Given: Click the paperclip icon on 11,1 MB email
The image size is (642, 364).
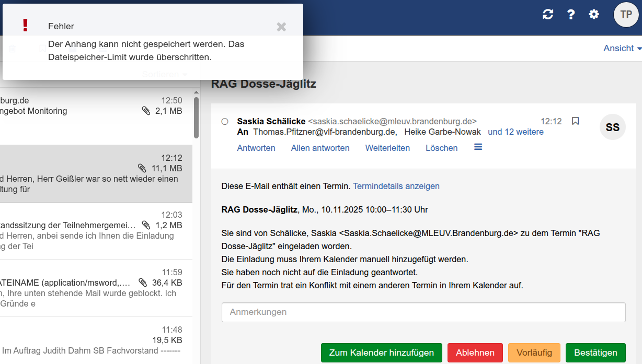Looking at the screenshot, I should [x=142, y=168].
